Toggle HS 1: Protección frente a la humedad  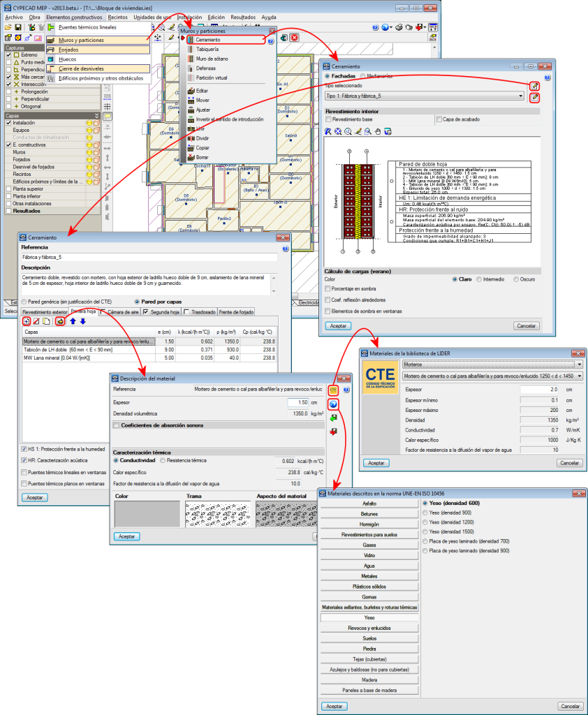24,449
